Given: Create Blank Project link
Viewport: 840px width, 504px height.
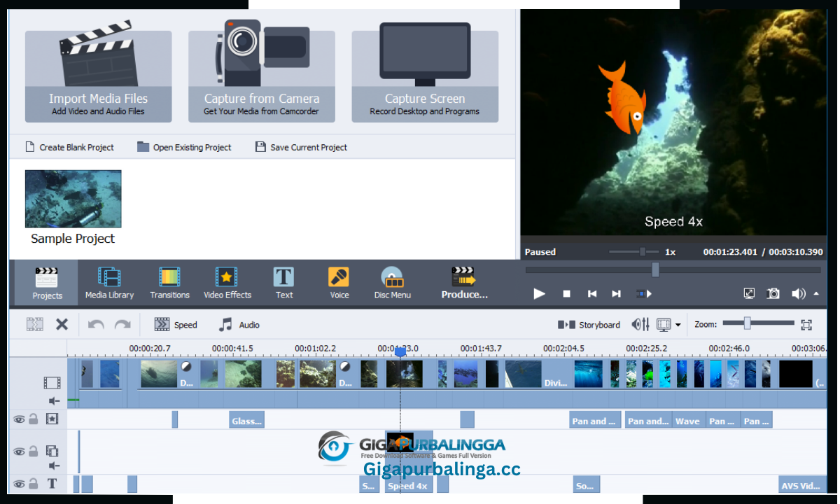Looking at the screenshot, I should [69, 147].
